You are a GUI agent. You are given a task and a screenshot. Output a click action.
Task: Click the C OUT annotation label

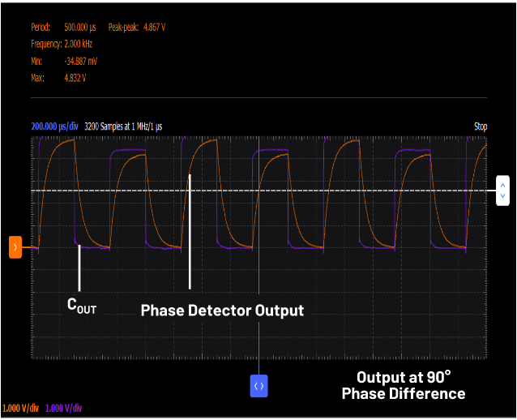[82, 306]
